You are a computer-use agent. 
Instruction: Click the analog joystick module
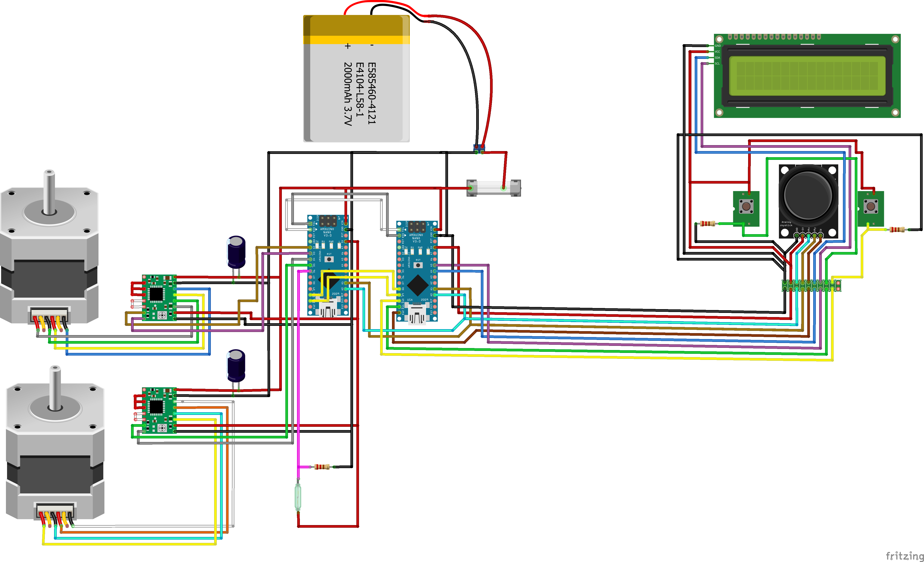pos(808,201)
